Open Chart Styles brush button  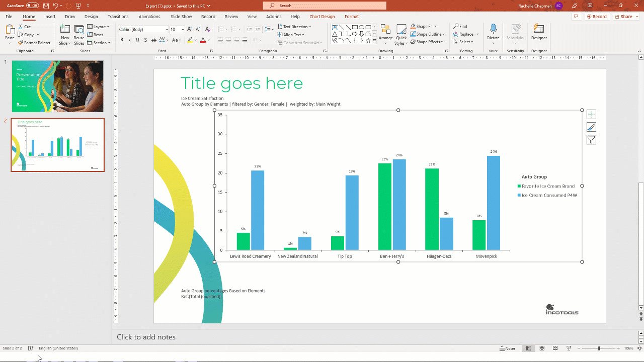pyautogui.click(x=591, y=127)
